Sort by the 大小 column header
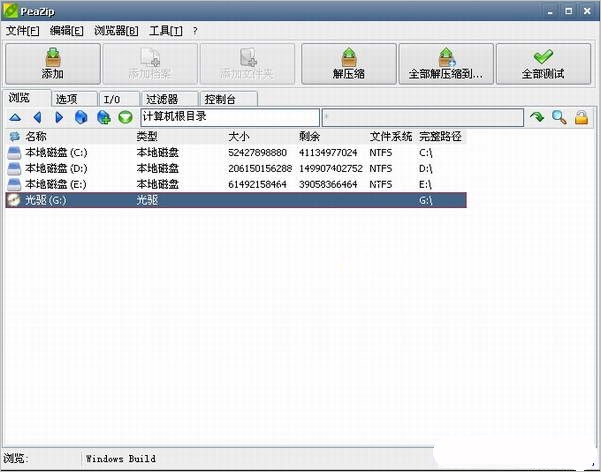 coord(239,136)
